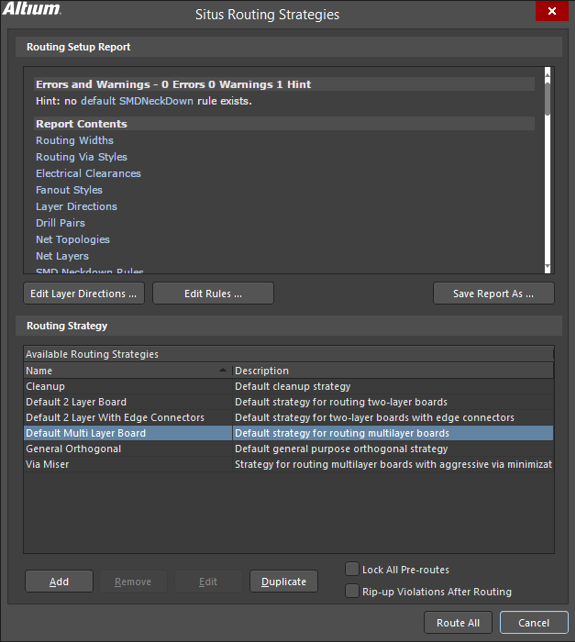Open the Fanout Styles link
Screen dimensions: 575x642
[69, 190]
